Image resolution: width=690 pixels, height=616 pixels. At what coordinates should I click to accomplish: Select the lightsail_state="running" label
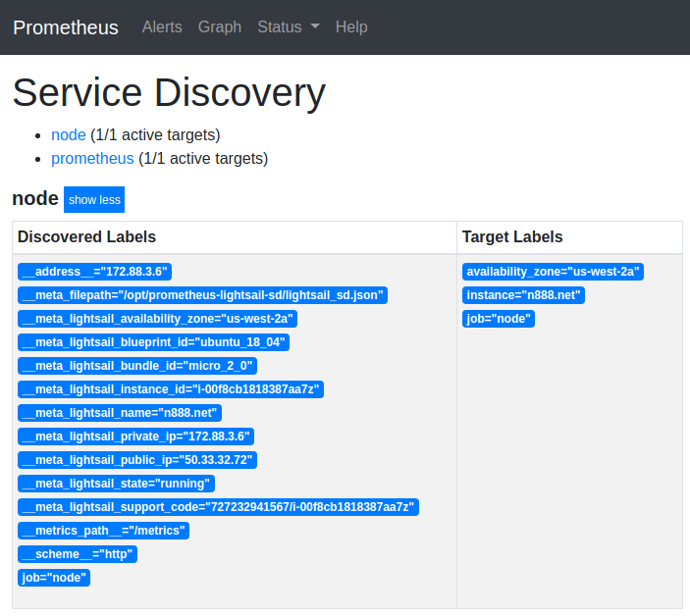coord(116,484)
